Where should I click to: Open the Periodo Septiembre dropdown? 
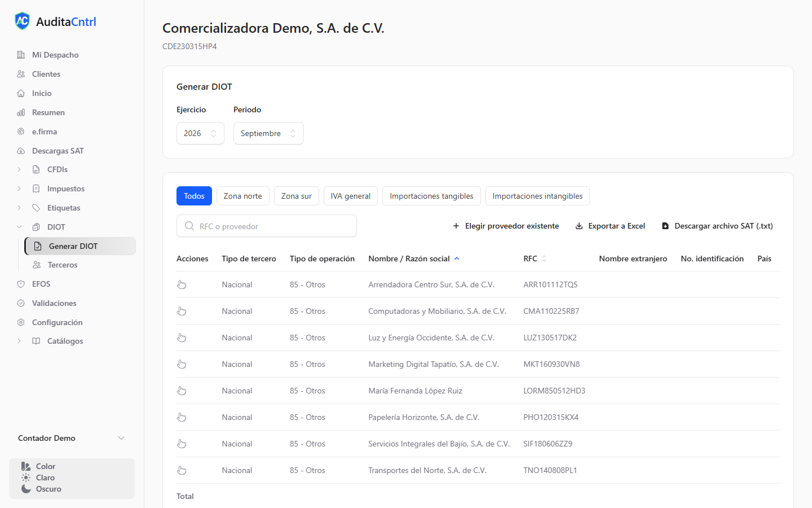[x=268, y=133]
